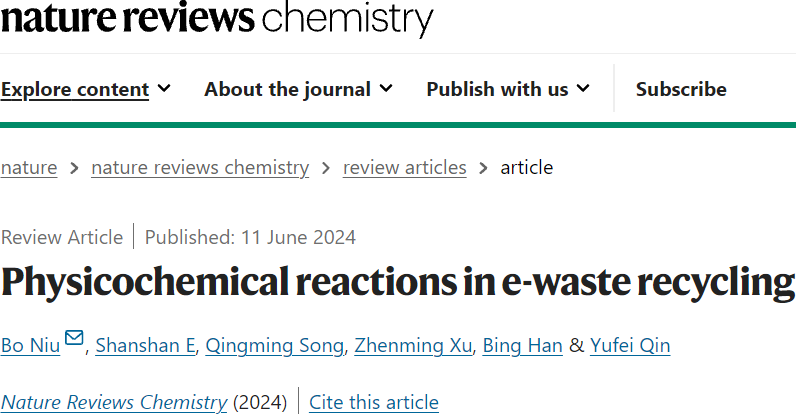View author Zhenming Xu details
The width and height of the screenshot is (796, 416).
click(413, 345)
